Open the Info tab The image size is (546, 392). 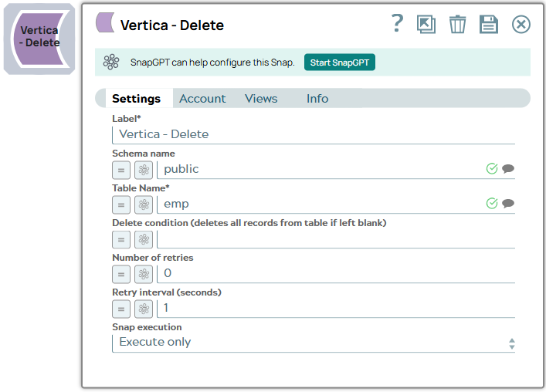tap(317, 99)
